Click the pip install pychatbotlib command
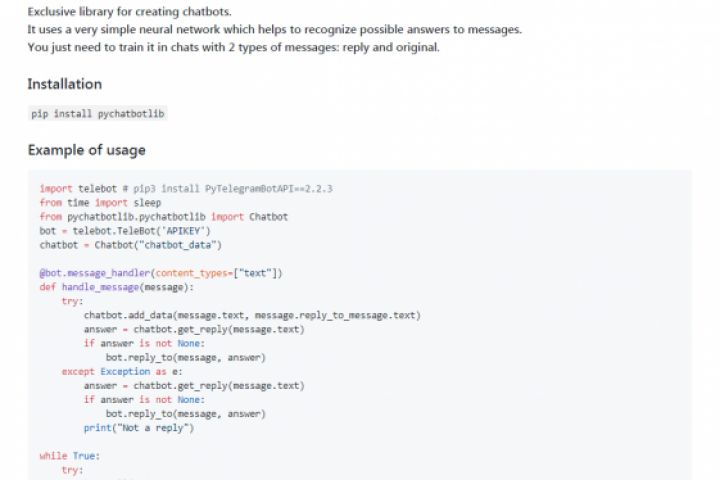This screenshot has width=720, height=480. 98,114
